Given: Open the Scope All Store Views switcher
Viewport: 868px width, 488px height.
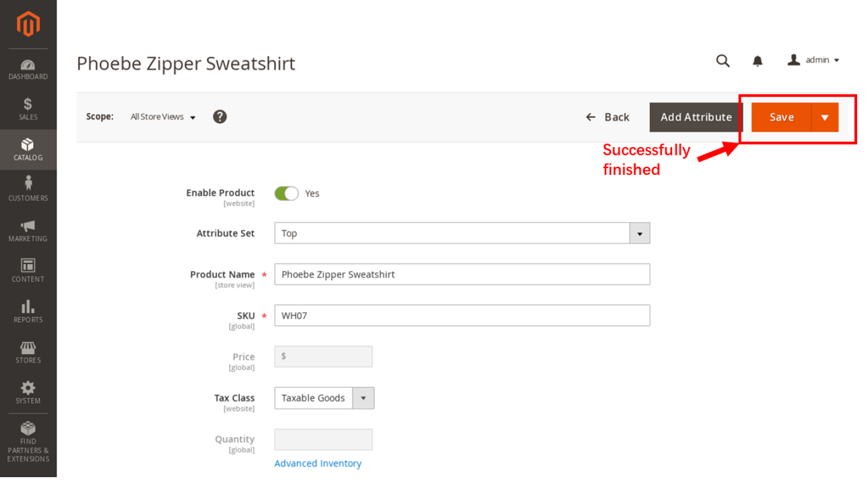Looking at the screenshot, I should 163,117.
